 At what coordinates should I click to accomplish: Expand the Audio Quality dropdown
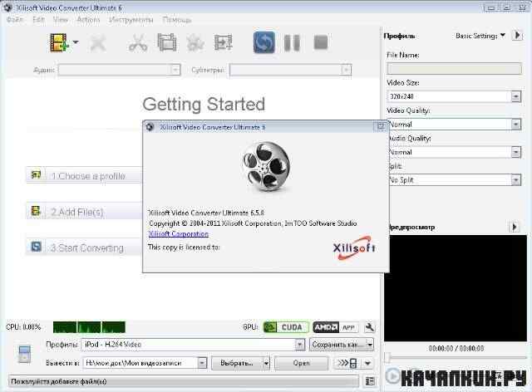pyautogui.click(x=515, y=152)
